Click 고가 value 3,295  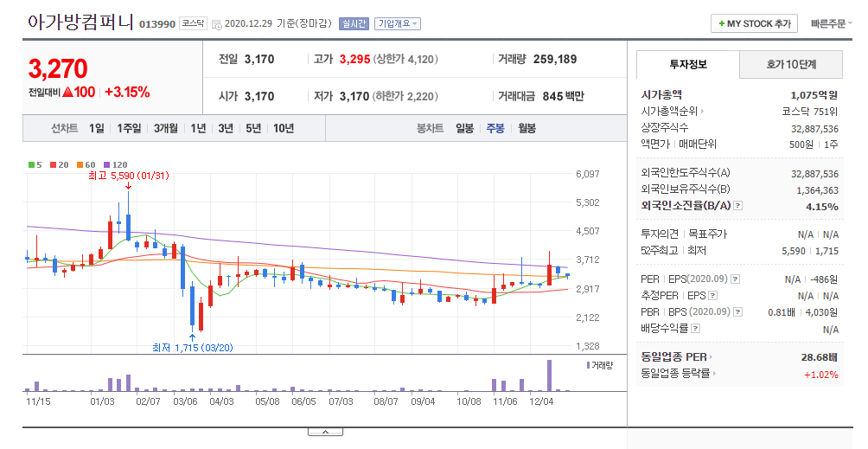(354, 59)
